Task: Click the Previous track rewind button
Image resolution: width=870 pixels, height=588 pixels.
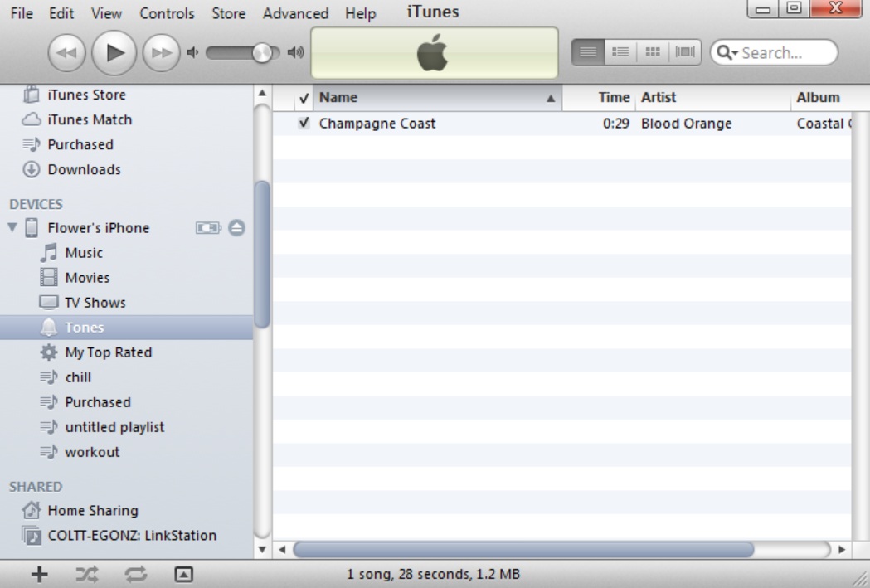Action: 66,53
